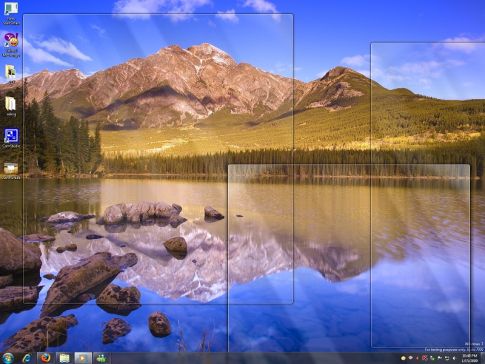Open Firefox from the taskbar
The height and width of the screenshot is (364, 485).
45,358
